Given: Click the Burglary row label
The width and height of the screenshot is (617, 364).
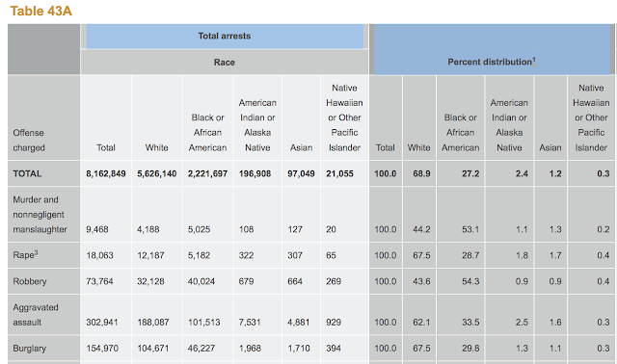Looking at the screenshot, I should [x=30, y=349].
